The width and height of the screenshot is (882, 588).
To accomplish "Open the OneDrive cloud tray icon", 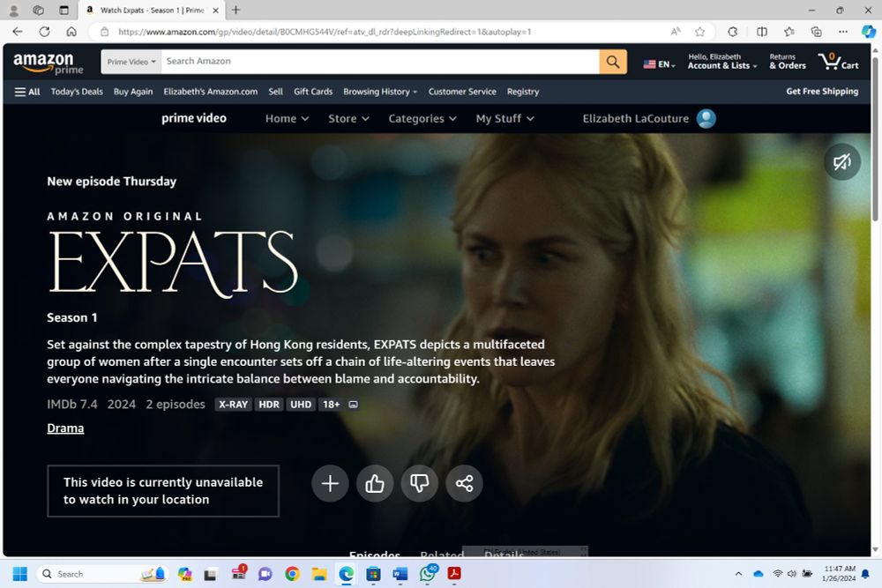I will pos(759,574).
